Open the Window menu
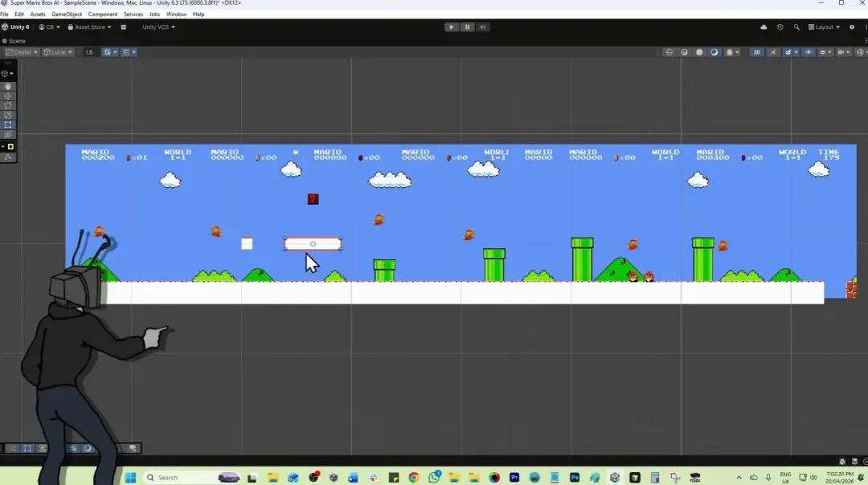 pyautogui.click(x=176, y=14)
